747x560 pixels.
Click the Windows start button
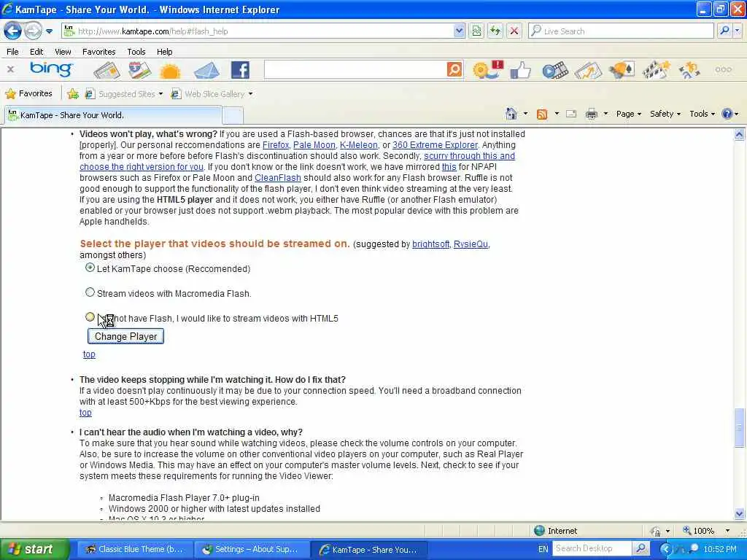34,549
